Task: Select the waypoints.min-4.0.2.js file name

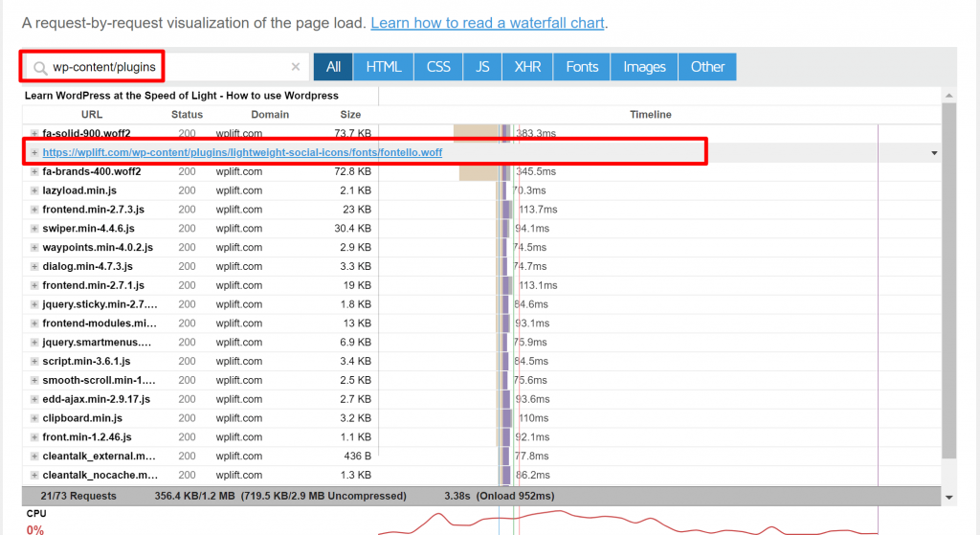Action: pos(98,247)
